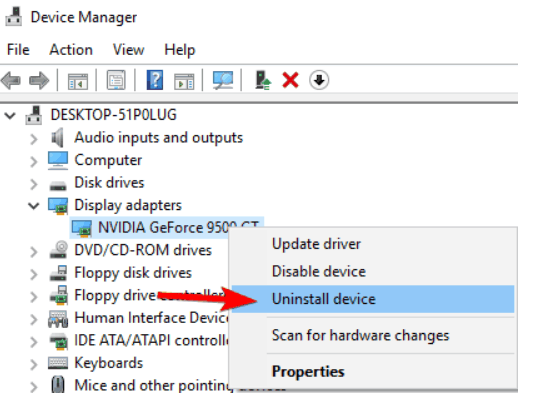534x400 pixels.
Task: Expand the Disk drives category
Action: (34, 184)
